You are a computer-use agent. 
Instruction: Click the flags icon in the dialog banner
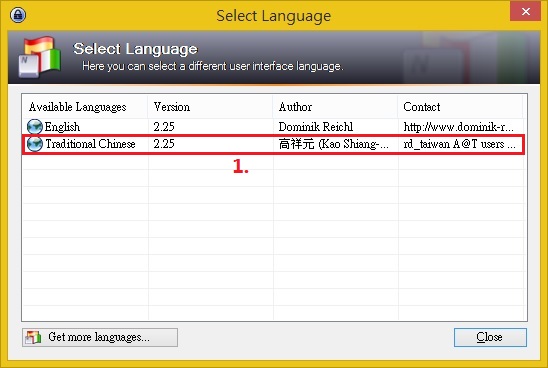(39, 57)
